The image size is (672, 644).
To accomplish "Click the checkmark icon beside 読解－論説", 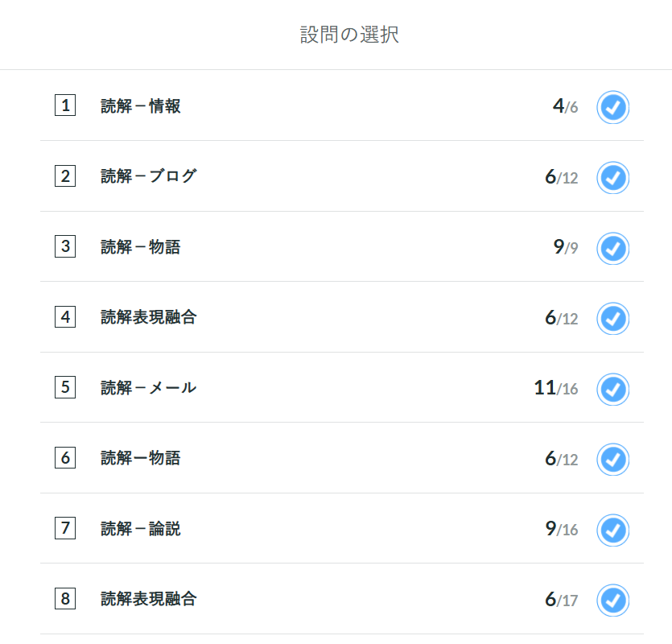I will [613, 530].
